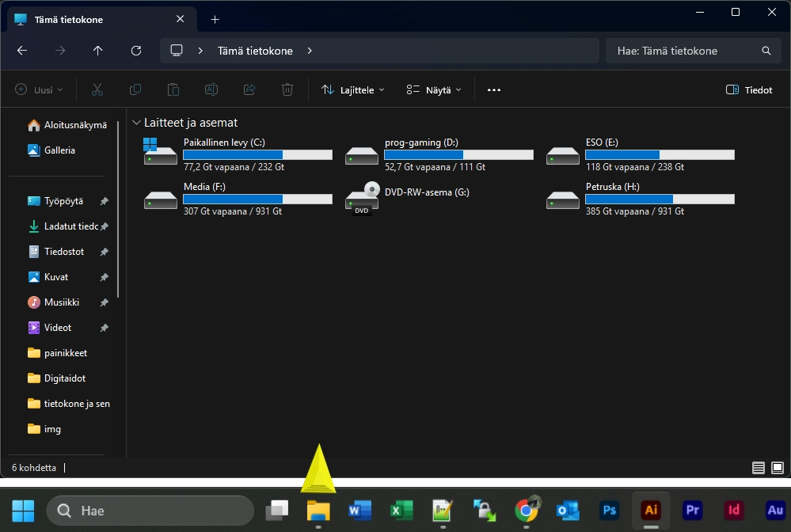
Task: Collapse the Laitteet ja asemat group
Action: tap(137, 123)
